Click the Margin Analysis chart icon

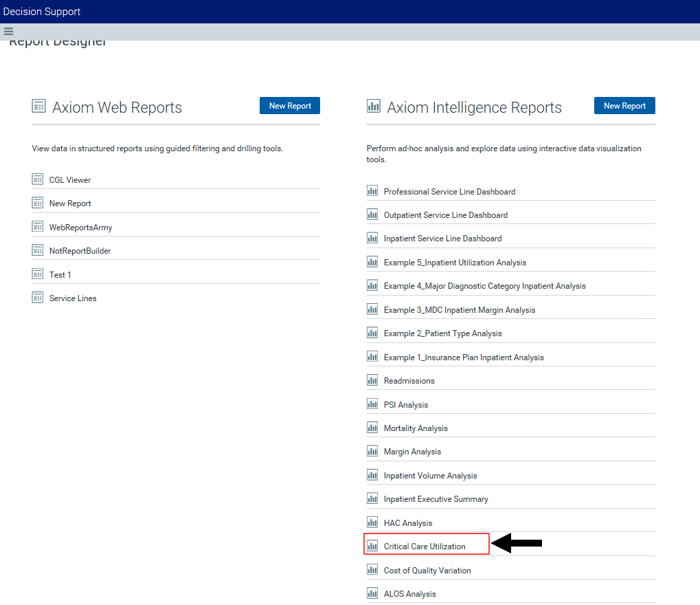pos(372,451)
